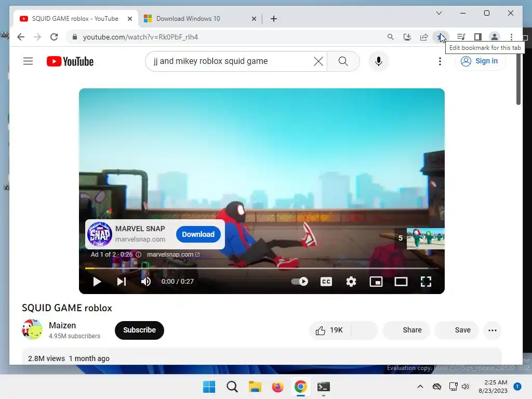Open Terminal from taskbar
Image resolution: width=532 pixels, height=399 pixels.
click(323, 387)
